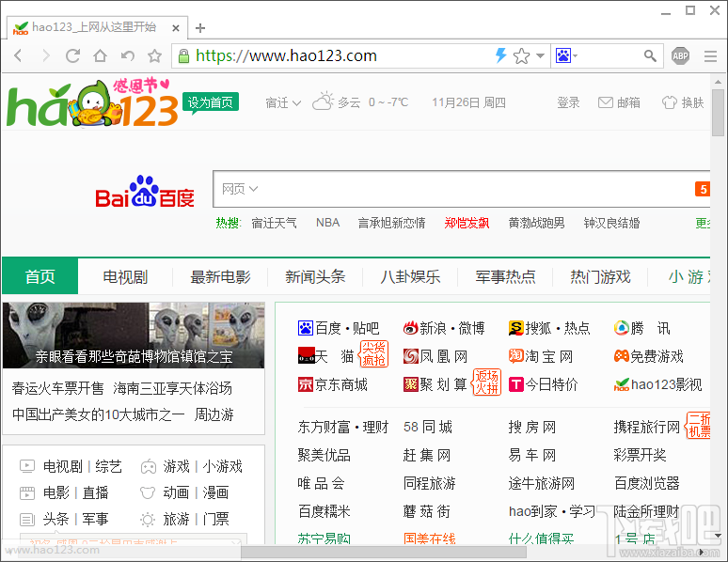Open the Baidu paw search engine selector
Screen dimensions: 728x562
tap(566, 56)
